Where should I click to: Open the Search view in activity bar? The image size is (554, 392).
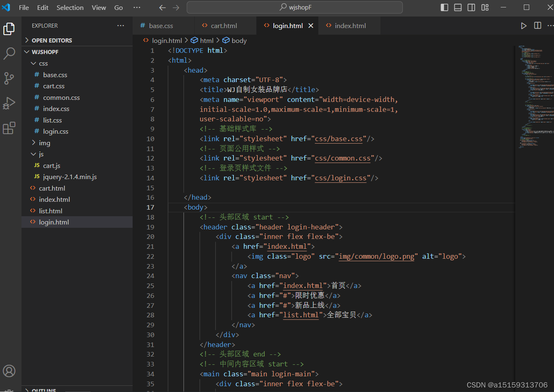pos(9,53)
